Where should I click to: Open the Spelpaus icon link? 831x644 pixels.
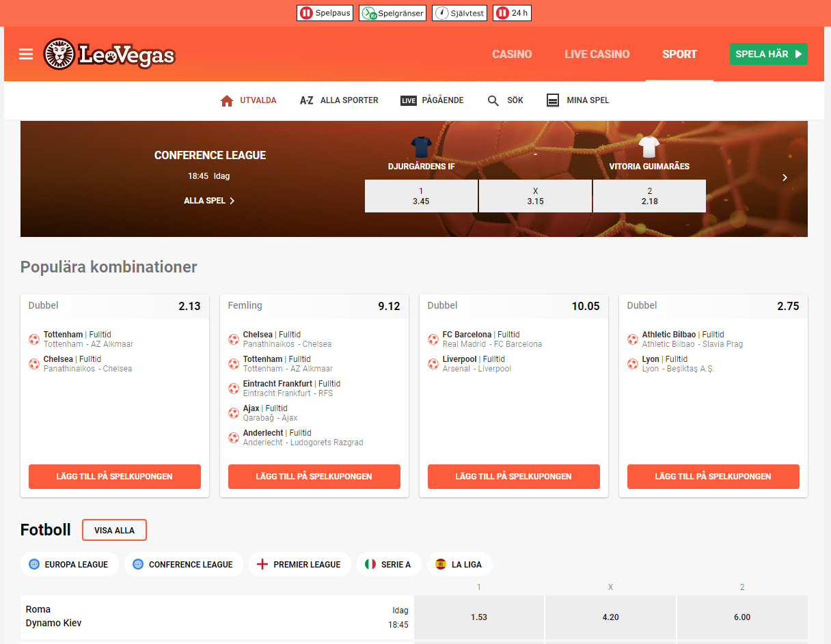pyautogui.click(x=306, y=13)
